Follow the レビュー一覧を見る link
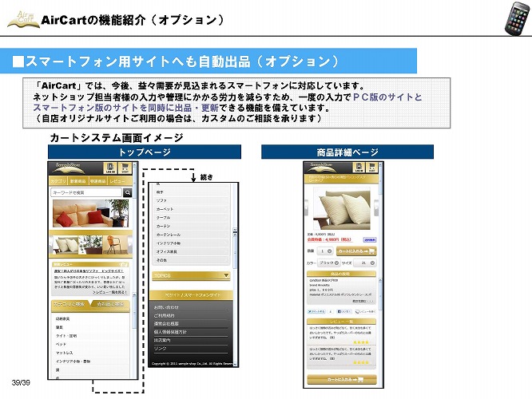This screenshot has height=399, width=532. point(109,292)
